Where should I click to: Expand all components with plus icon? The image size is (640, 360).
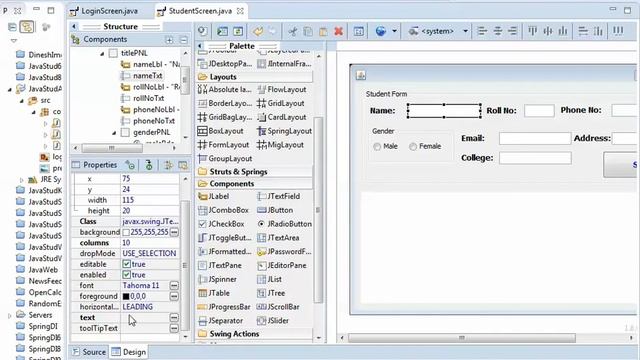click(x=169, y=40)
